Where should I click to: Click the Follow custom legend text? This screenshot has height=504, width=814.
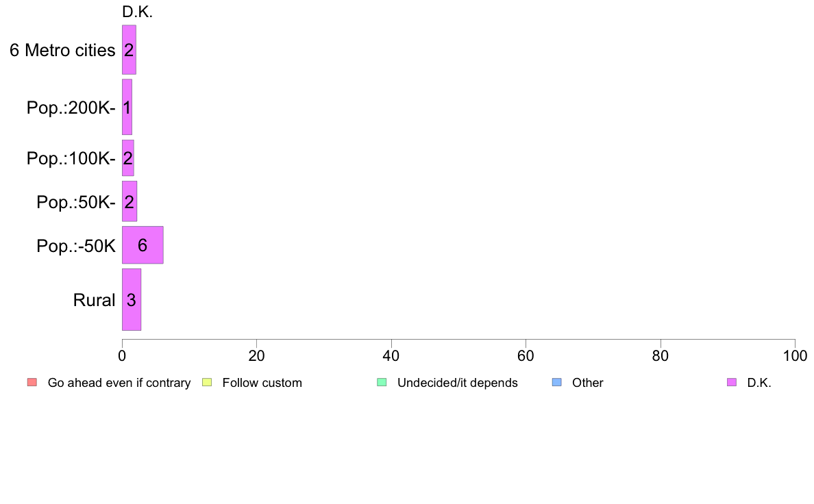tap(262, 383)
